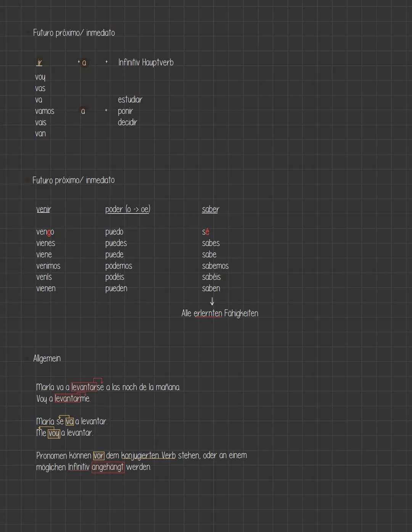
Task: Click the boxed word 'levantarse' in María sentence
Action: point(87,387)
